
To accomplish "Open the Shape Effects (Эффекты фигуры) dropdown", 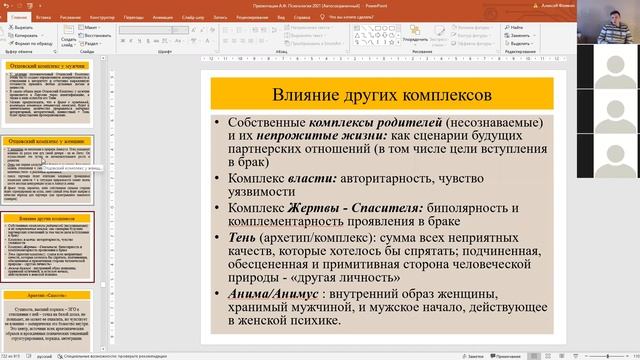I will (x=473, y=43).
